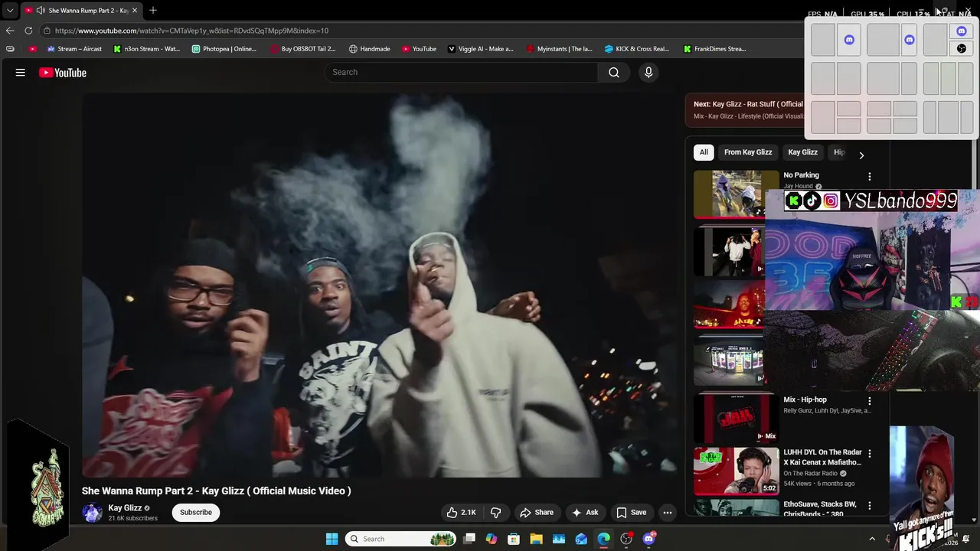980x551 pixels.
Task: Open OBS Studio from the taskbar
Action: [x=626, y=539]
